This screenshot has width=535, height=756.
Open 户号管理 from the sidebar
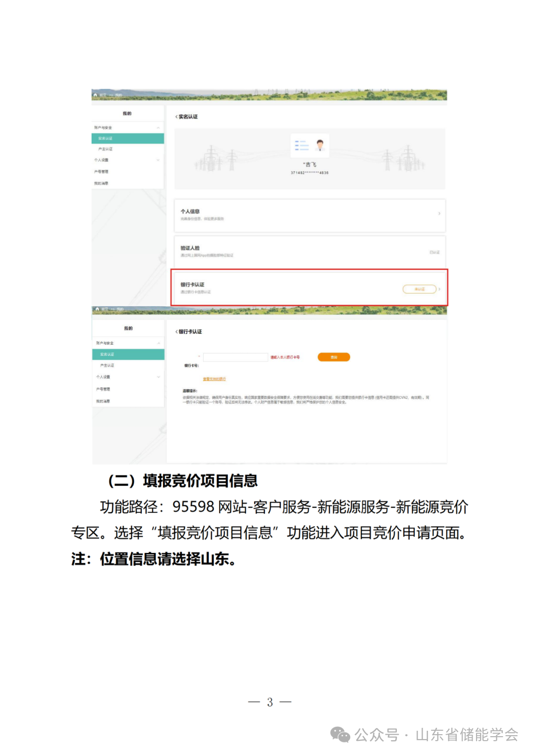102,171
